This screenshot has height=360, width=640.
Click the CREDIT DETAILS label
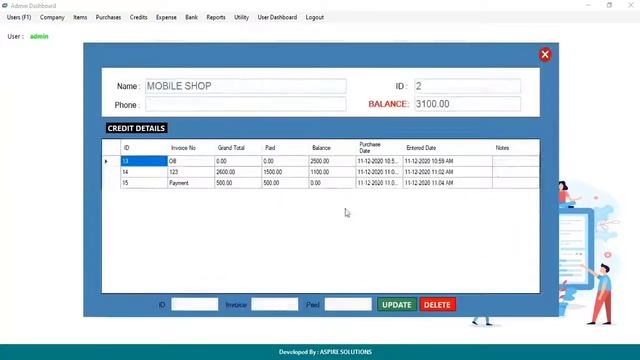coord(136,128)
